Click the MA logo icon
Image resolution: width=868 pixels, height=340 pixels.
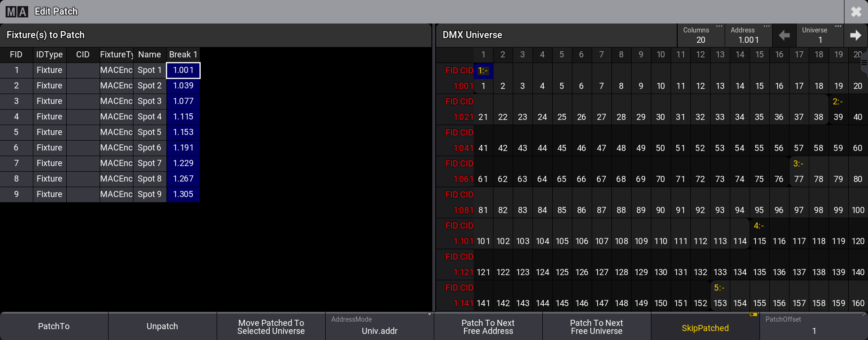(16, 12)
